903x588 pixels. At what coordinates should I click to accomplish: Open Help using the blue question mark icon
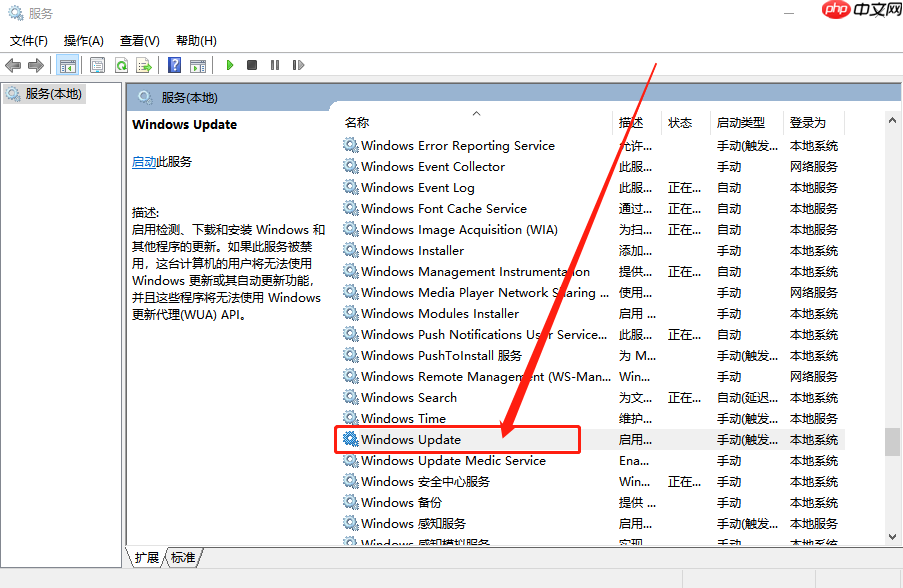173,64
